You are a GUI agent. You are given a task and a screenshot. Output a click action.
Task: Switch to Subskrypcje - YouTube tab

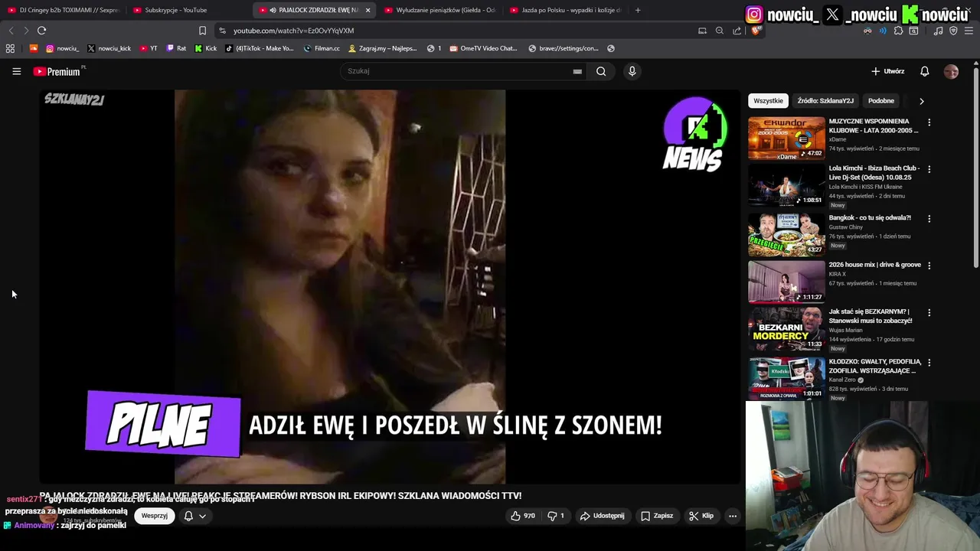click(190, 10)
